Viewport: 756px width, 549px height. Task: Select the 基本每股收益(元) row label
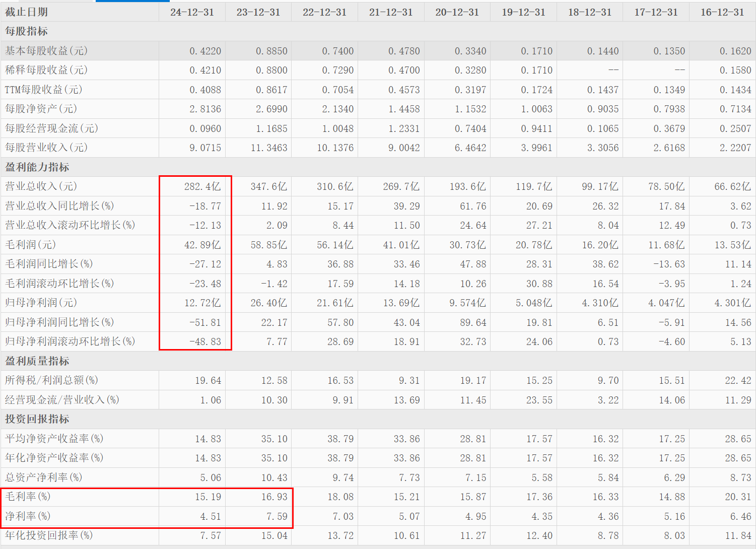46,51
